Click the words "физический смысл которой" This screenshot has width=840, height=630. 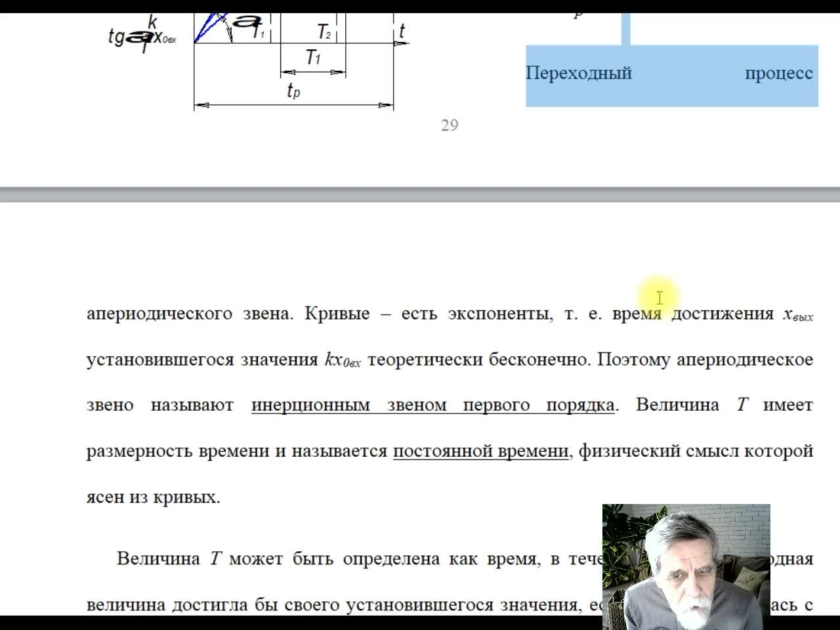point(696,451)
